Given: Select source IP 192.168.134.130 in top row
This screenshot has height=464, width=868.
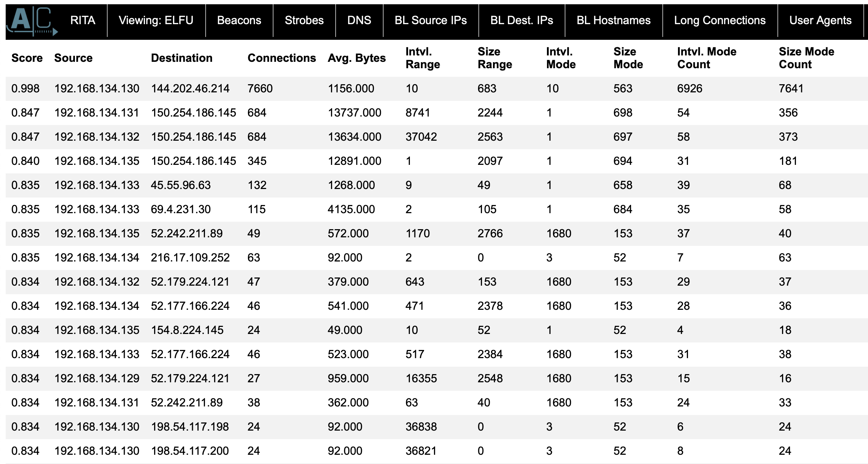Looking at the screenshot, I should 97,88.
